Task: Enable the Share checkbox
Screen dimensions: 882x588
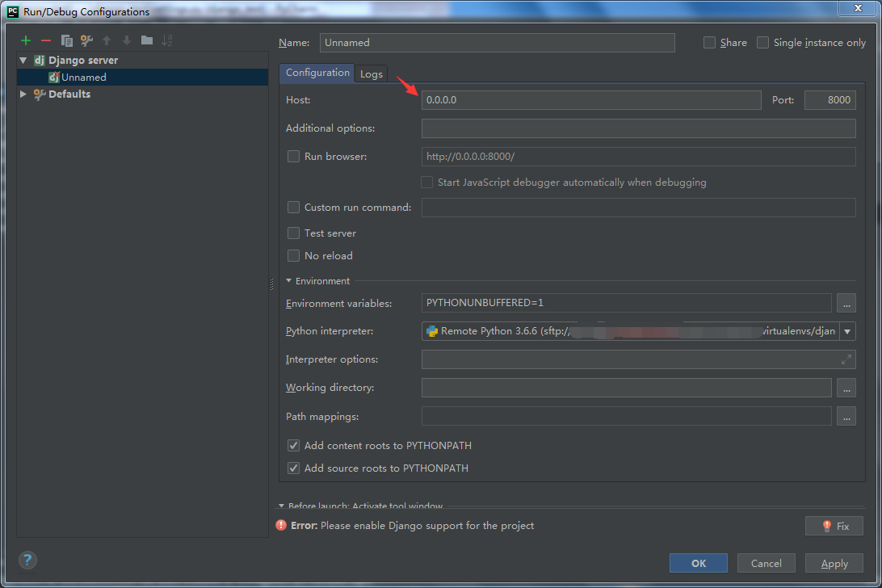Action: click(709, 43)
